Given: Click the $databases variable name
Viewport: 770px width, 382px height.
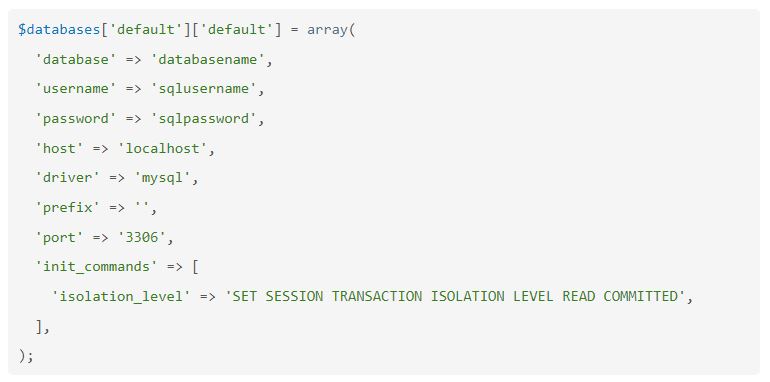Looking at the screenshot, I should tap(59, 29).
